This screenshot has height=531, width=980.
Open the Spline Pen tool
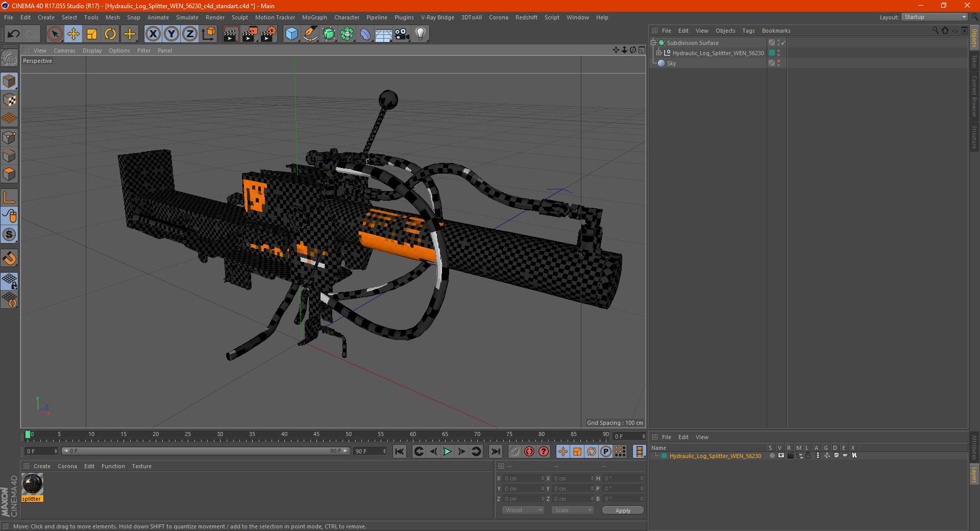pos(310,34)
